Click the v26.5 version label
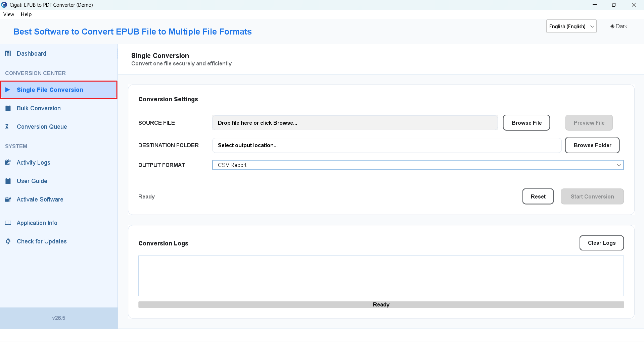 point(59,318)
